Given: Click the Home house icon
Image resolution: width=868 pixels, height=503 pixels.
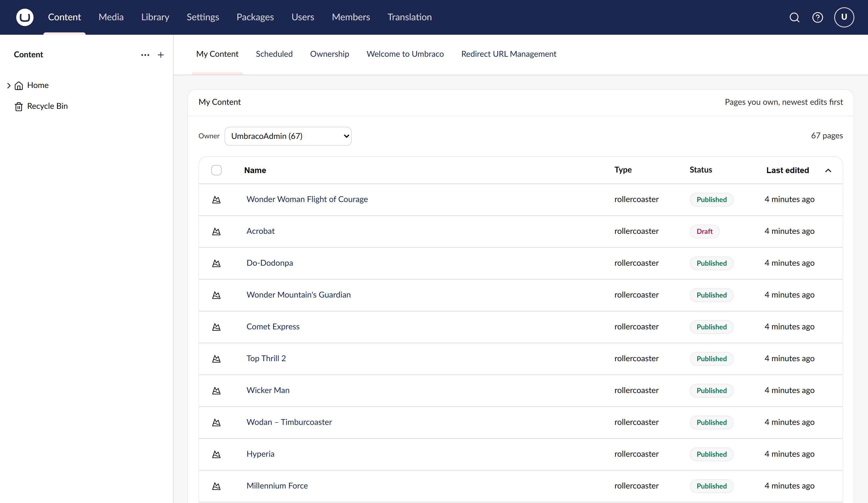Looking at the screenshot, I should (19, 85).
